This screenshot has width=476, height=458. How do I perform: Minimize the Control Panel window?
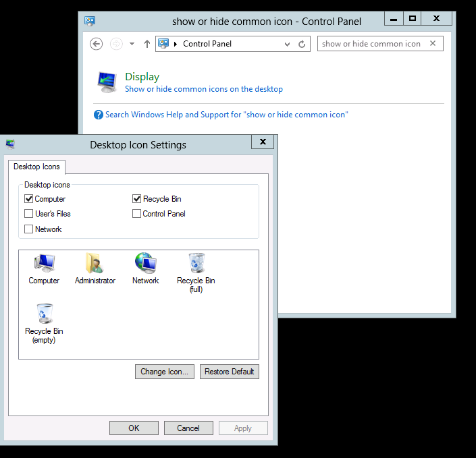394,18
